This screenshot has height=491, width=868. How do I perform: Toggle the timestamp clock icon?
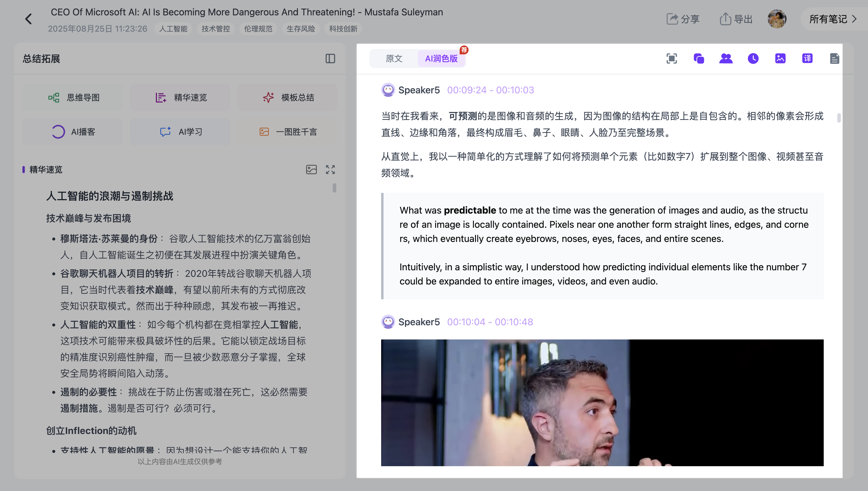tap(753, 59)
